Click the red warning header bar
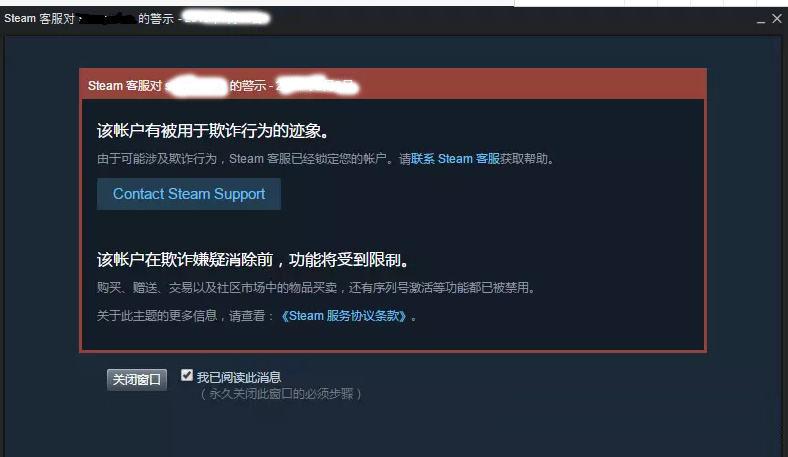 click(x=393, y=84)
